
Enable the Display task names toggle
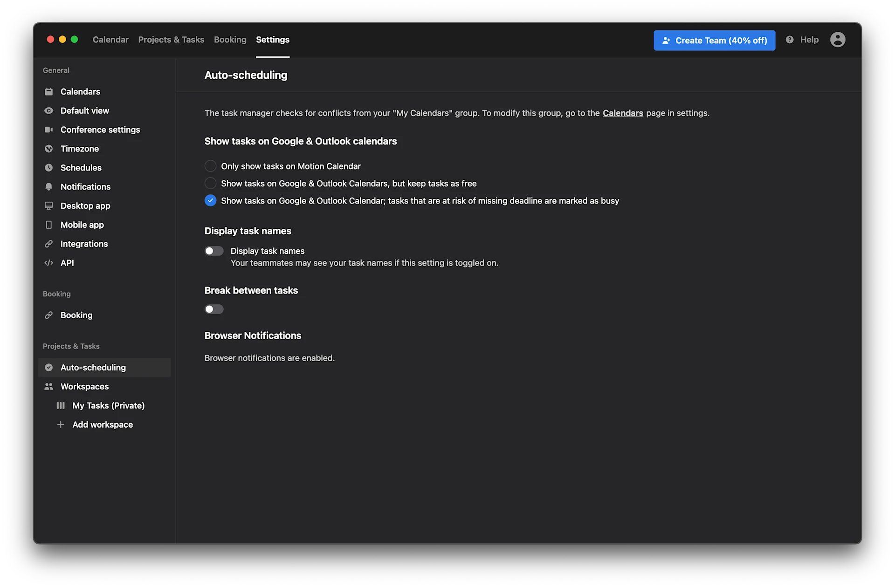pyautogui.click(x=213, y=251)
